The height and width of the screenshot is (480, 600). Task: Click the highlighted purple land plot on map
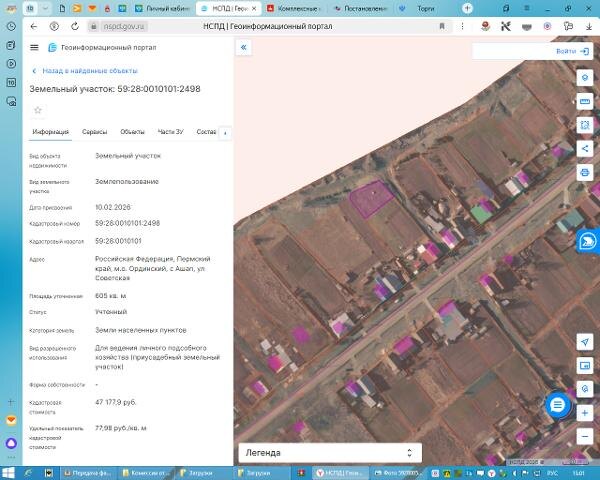[370, 199]
